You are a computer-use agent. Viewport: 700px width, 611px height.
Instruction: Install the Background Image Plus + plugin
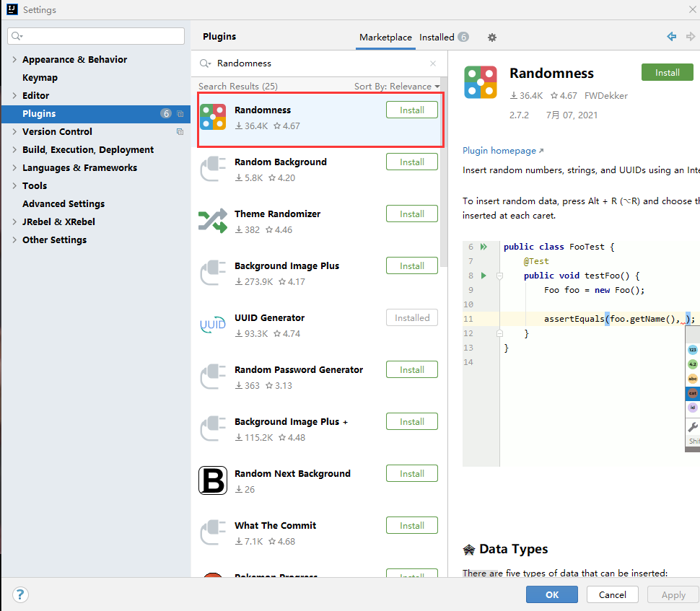point(411,422)
